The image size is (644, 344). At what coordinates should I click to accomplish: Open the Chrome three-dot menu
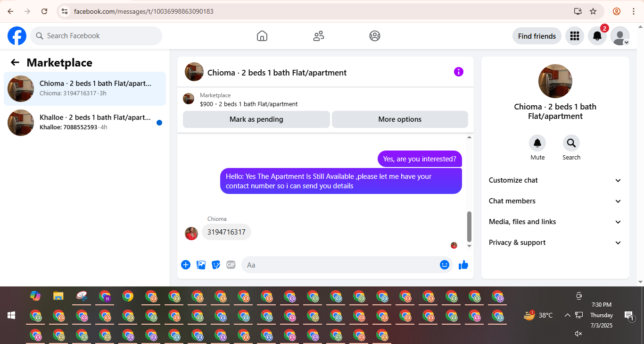point(633,11)
